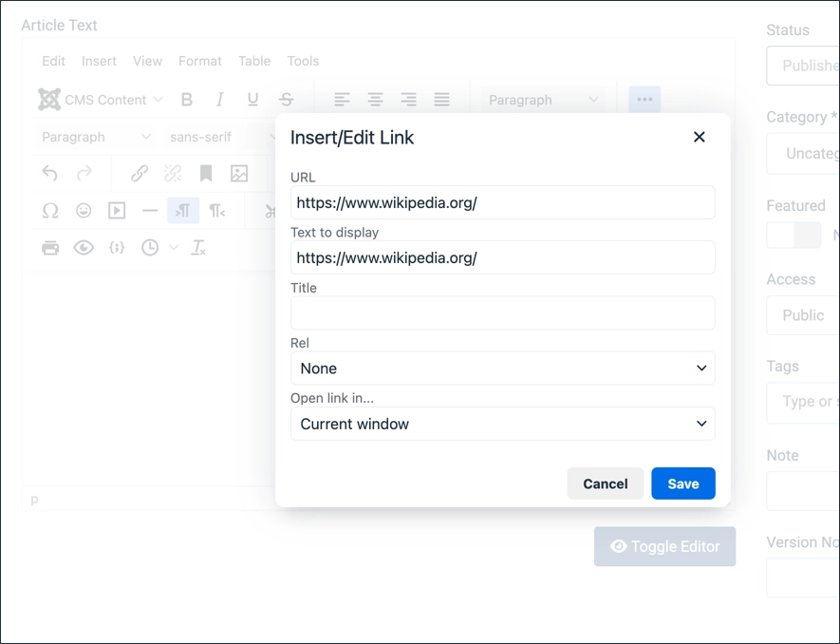Image resolution: width=840 pixels, height=644 pixels.
Task: Open the Emojis picker icon
Action: (84, 210)
